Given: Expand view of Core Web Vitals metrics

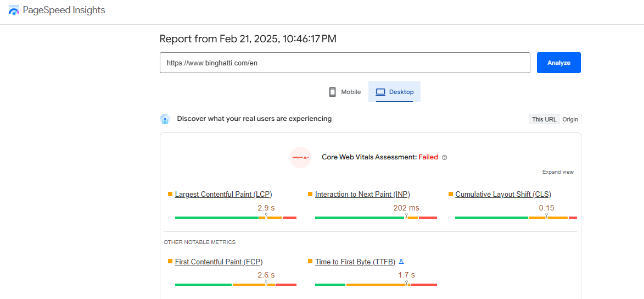Looking at the screenshot, I should pyautogui.click(x=558, y=172).
